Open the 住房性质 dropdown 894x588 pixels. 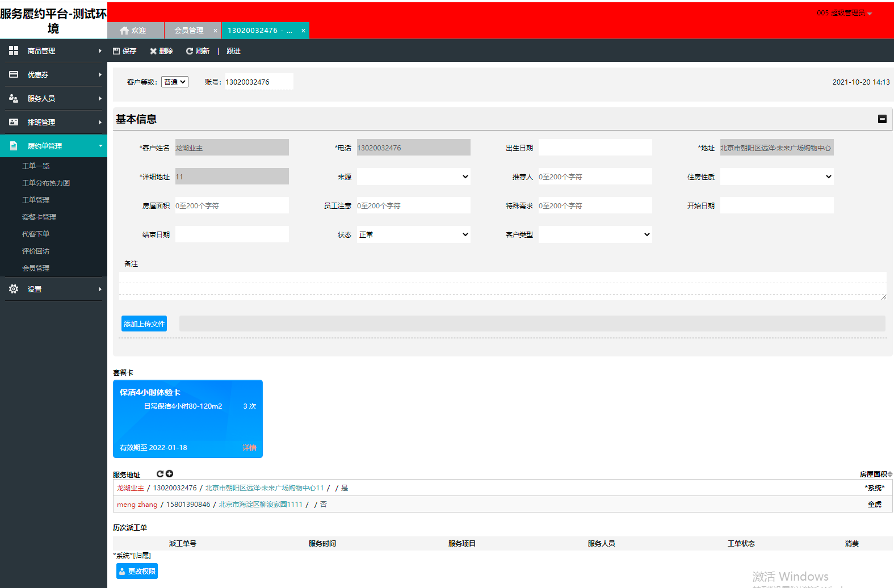(777, 177)
